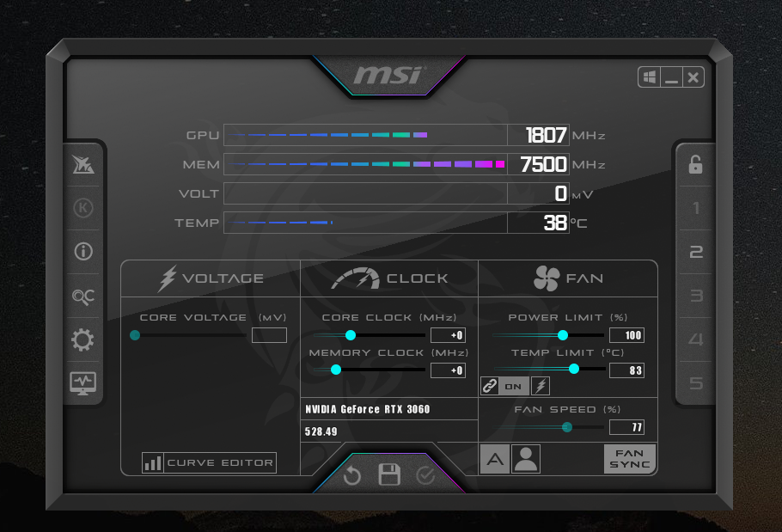The image size is (782, 532).
Task: Select profile slot 5
Action: tap(696, 383)
